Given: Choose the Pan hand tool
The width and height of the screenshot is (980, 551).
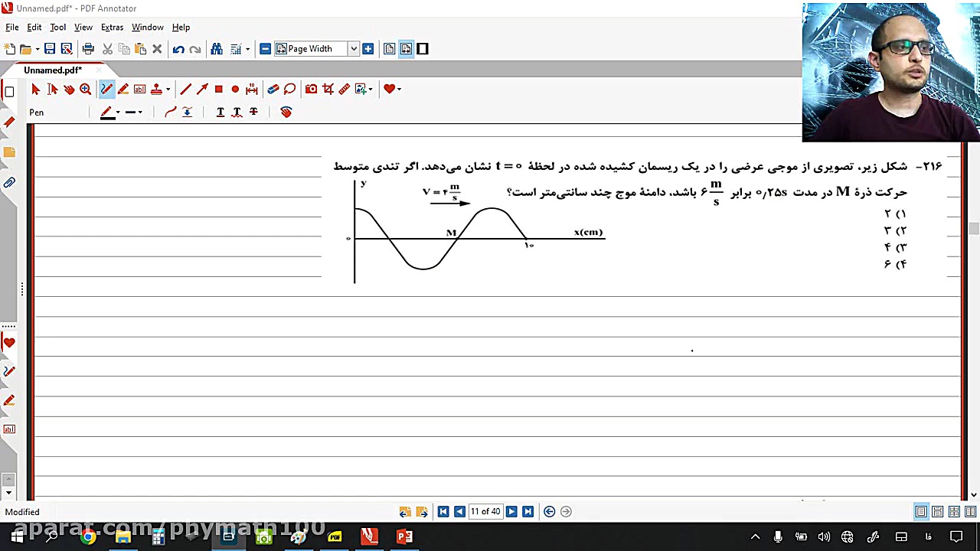Looking at the screenshot, I should [69, 90].
